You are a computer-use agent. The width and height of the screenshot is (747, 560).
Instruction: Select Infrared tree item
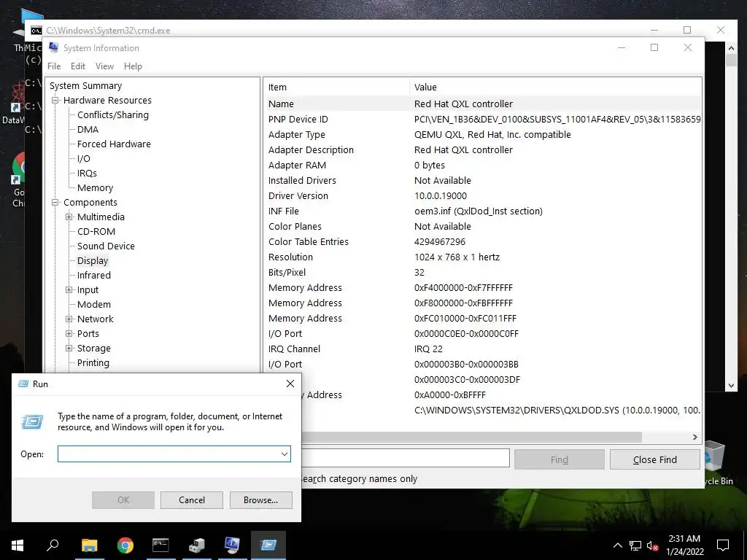(94, 275)
